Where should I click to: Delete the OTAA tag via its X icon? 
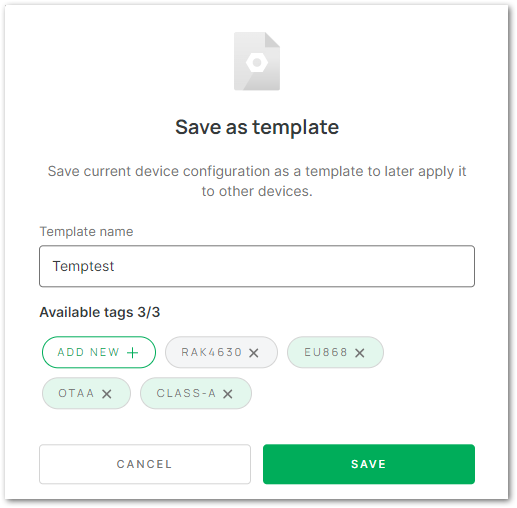(x=107, y=394)
